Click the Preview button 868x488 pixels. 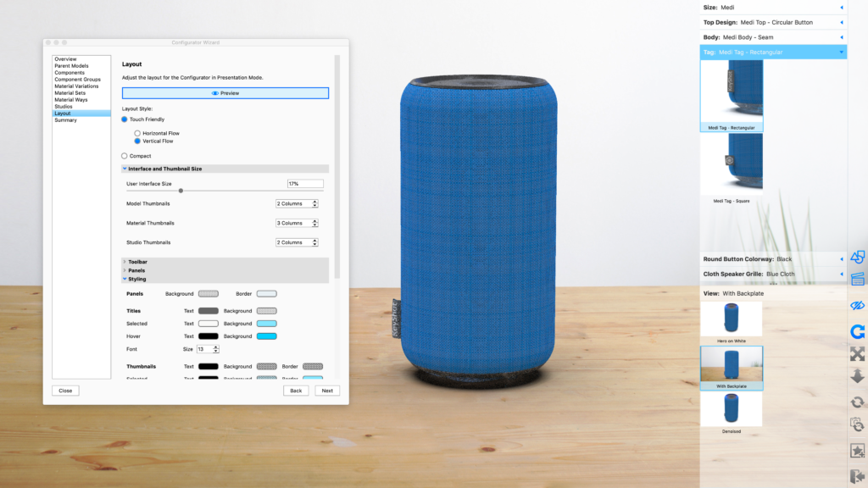coord(225,93)
